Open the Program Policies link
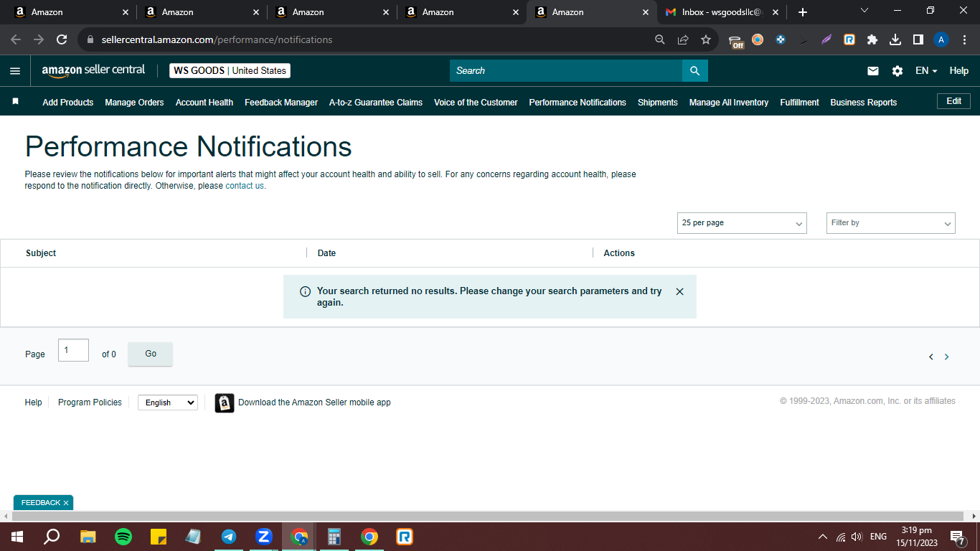Image resolution: width=980 pixels, height=551 pixels. point(90,402)
